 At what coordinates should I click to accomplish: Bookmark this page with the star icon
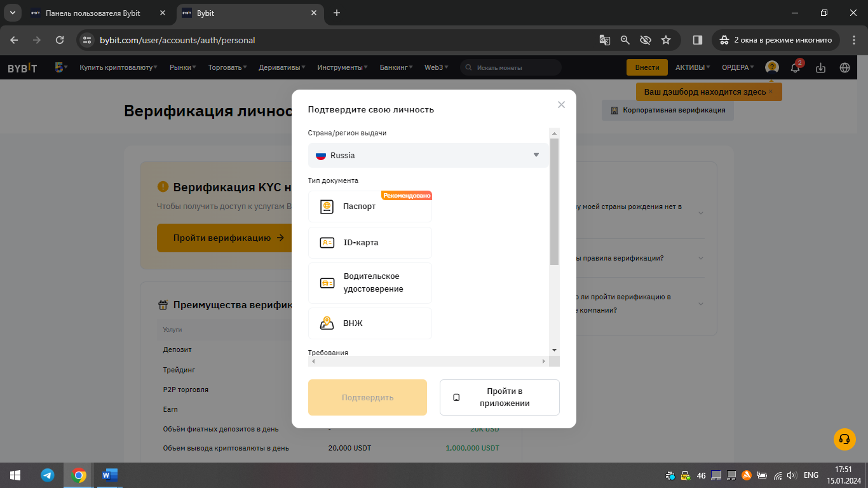tap(666, 40)
